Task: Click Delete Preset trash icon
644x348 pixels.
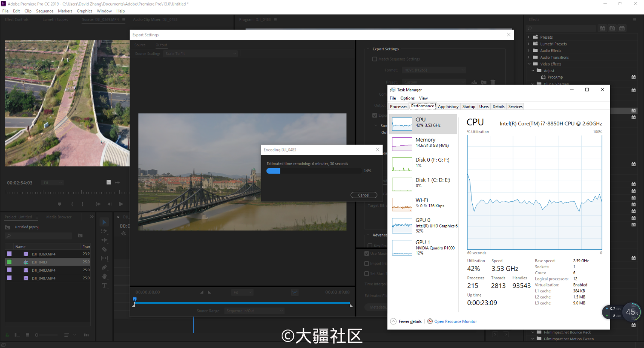Action: coord(493,82)
